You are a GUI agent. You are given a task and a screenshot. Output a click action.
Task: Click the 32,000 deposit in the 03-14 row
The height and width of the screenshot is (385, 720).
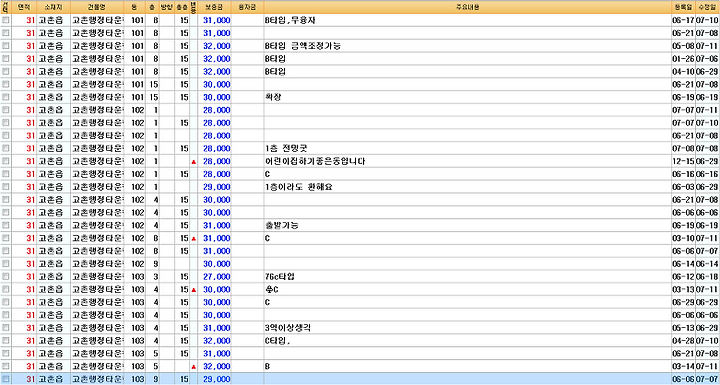(217, 367)
